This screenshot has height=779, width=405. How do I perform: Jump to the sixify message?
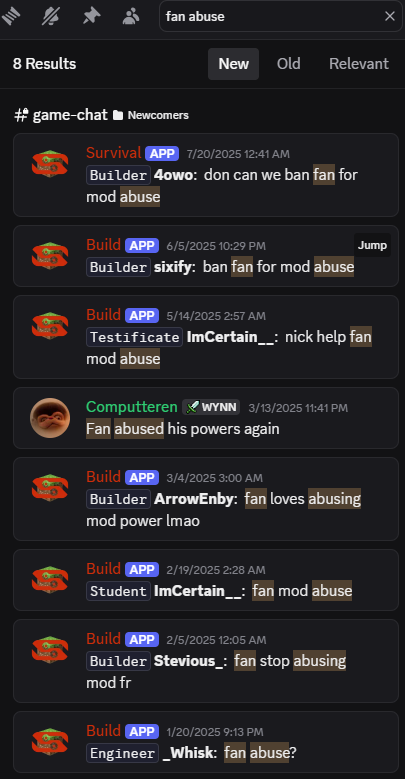pos(372,245)
